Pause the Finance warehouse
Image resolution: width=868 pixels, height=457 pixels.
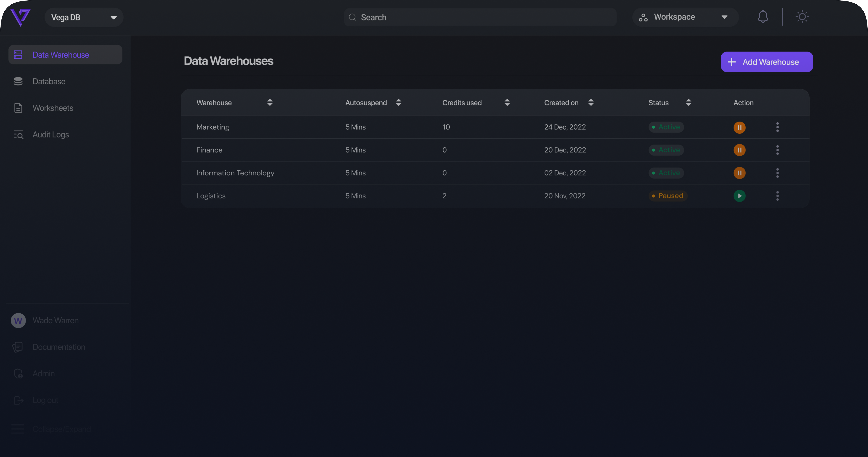pos(739,150)
